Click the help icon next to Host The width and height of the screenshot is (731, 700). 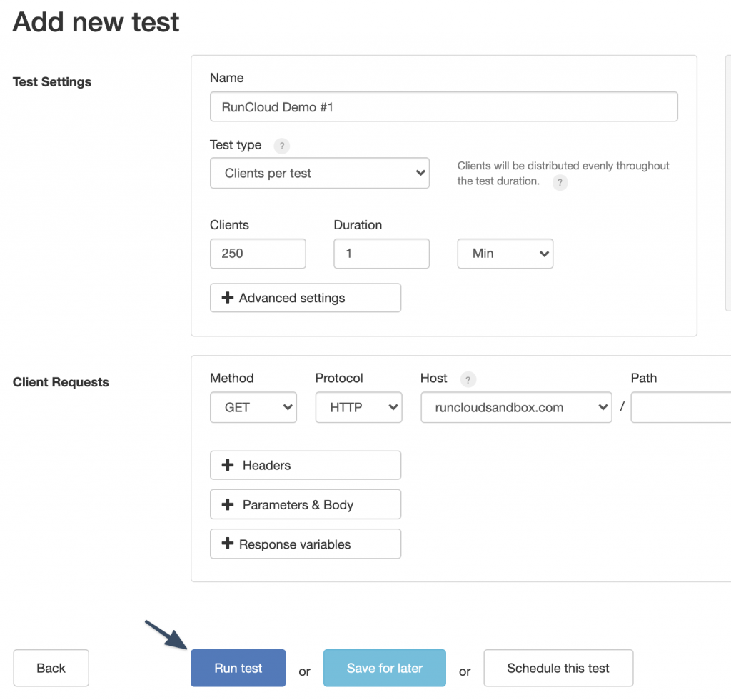(x=468, y=379)
